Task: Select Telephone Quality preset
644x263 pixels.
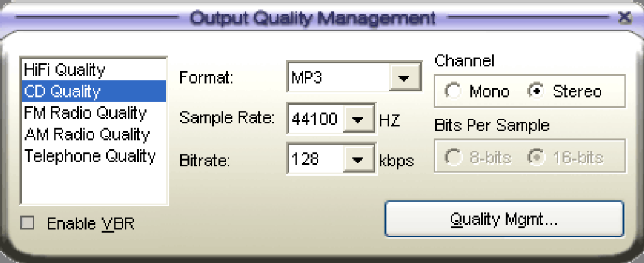Action: coord(93,156)
